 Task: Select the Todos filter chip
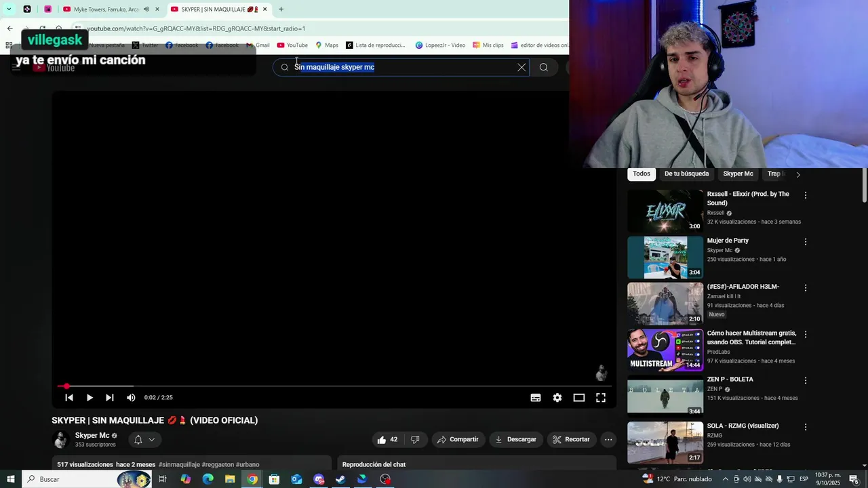pyautogui.click(x=642, y=174)
